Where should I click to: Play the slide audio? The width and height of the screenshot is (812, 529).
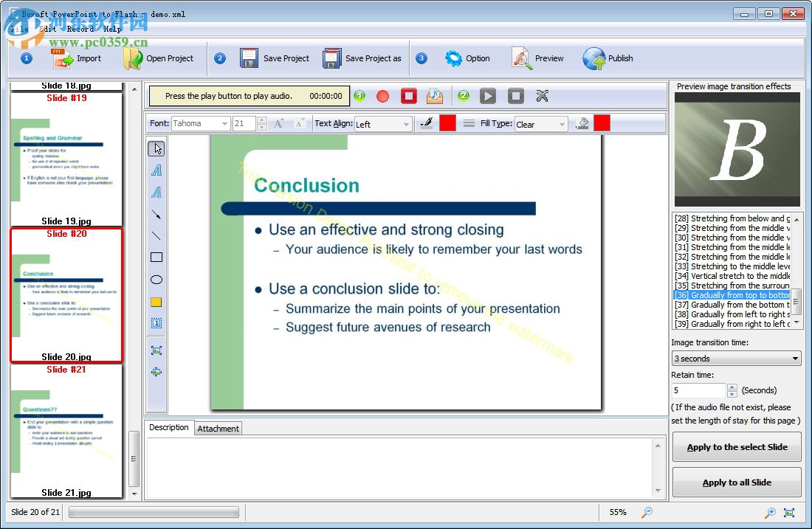[x=488, y=96]
